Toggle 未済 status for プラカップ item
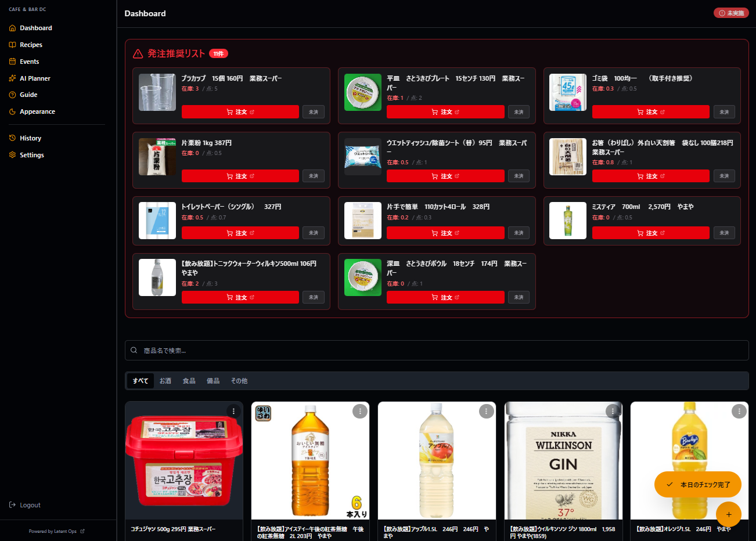The image size is (756, 541). 313,112
